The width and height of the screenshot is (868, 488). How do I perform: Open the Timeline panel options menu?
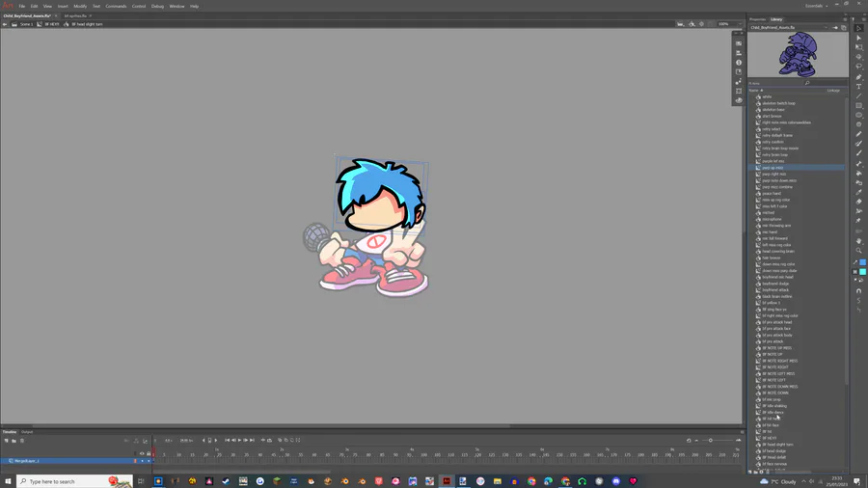point(742,432)
